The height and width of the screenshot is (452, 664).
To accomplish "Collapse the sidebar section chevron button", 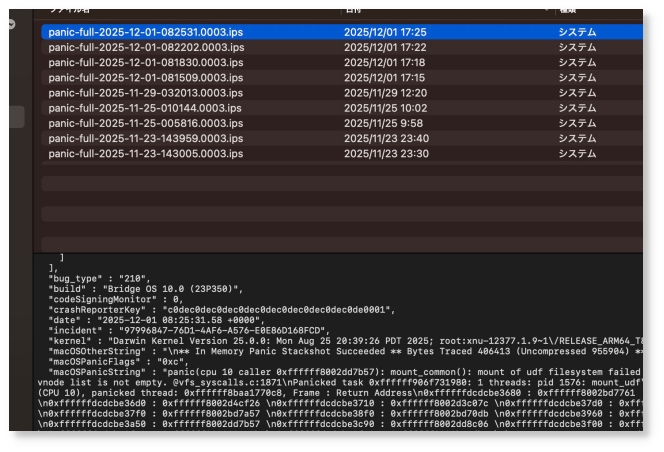I will click(11, 24).
